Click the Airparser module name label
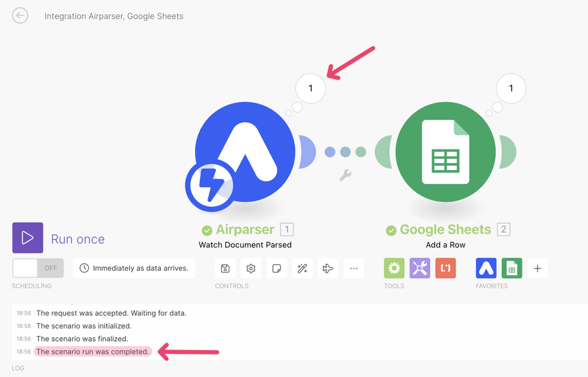Viewport: 588px width, 377px height. click(245, 229)
